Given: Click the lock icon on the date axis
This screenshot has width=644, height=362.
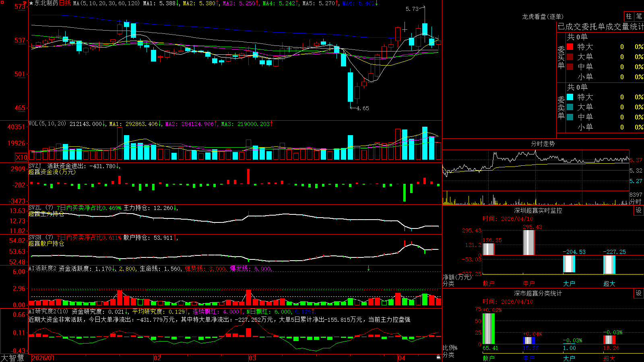Looking at the screenshot, I should coord(438,357).
